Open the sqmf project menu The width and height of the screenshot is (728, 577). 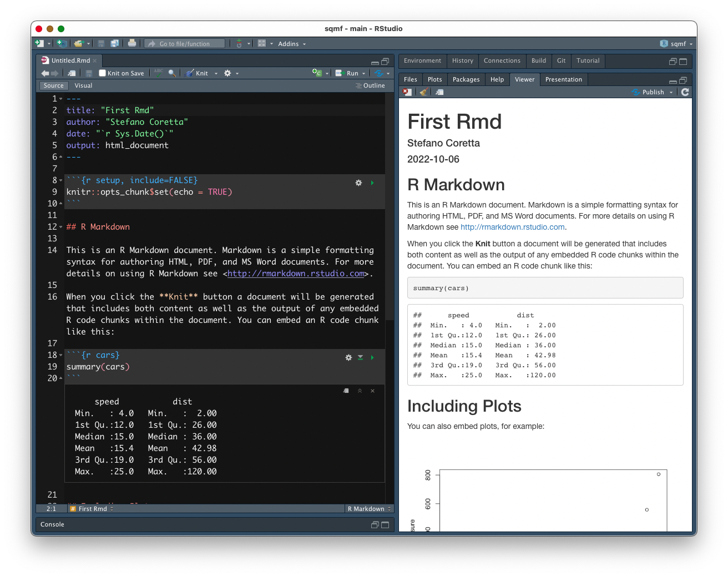click(x=676, y=44)
